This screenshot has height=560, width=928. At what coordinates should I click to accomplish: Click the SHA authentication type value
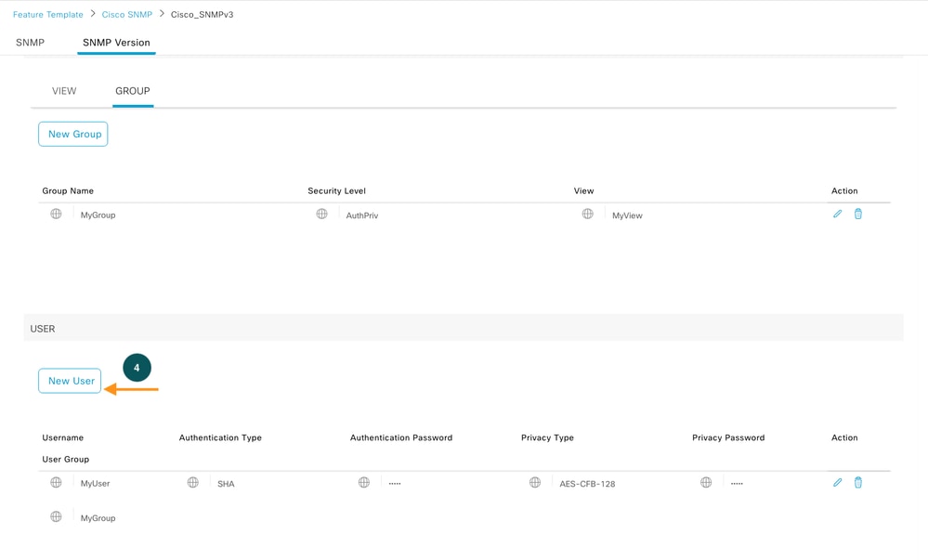226,484
